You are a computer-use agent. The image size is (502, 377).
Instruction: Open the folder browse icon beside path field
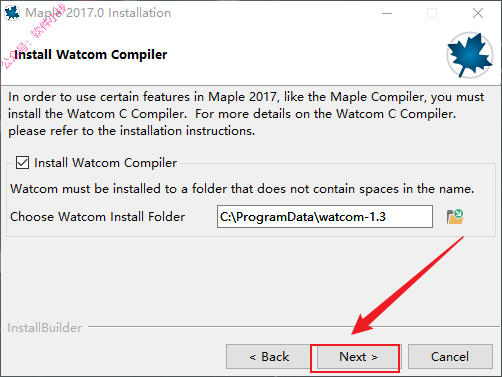pos(455,217)
